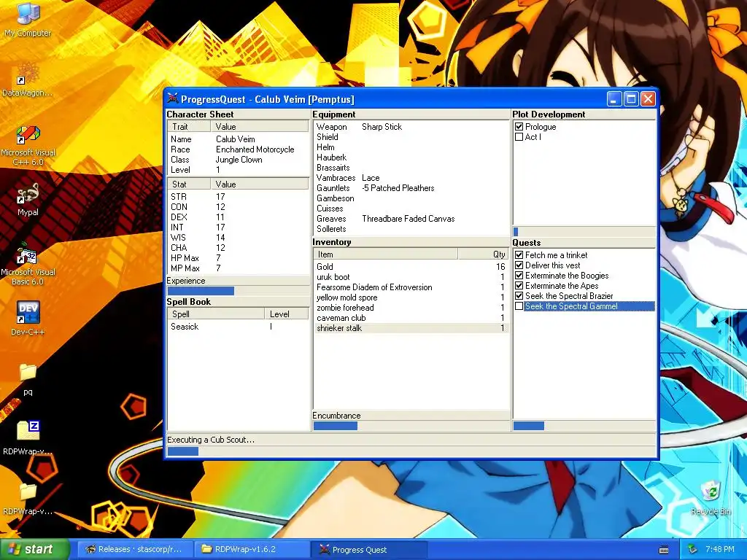Toggle the Exterminate the Apes checkbox
747x560 pixels.
(x=519, y=286)
